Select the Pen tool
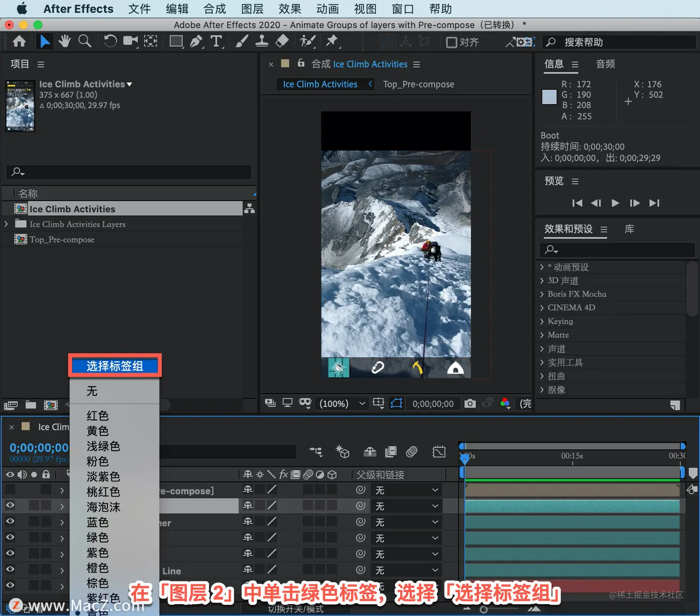This screenshot has height=616, width=700. click(x=196, y=42)
